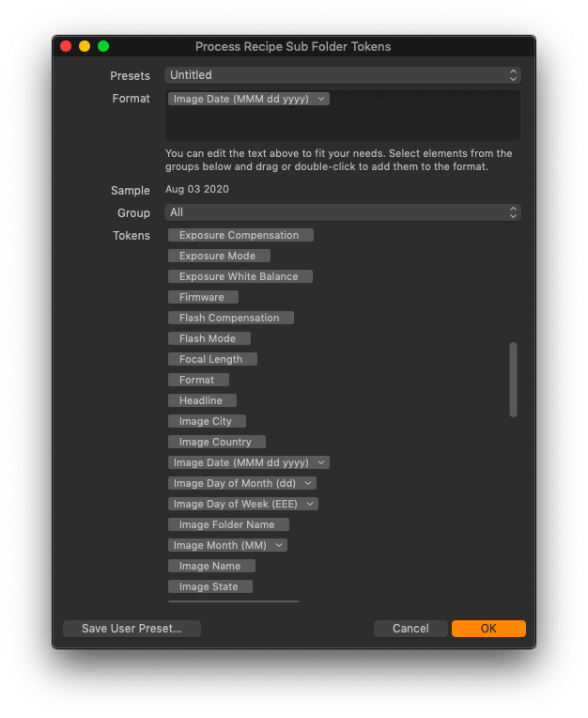Expand chevron on Image Date token in Format field
The image size is (588, 718).
(x=321, y=99)
